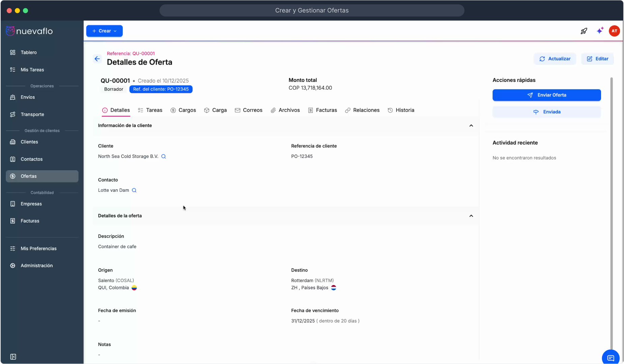Open the chat bubble widget

pyautogui.click(x=611, y=358)
